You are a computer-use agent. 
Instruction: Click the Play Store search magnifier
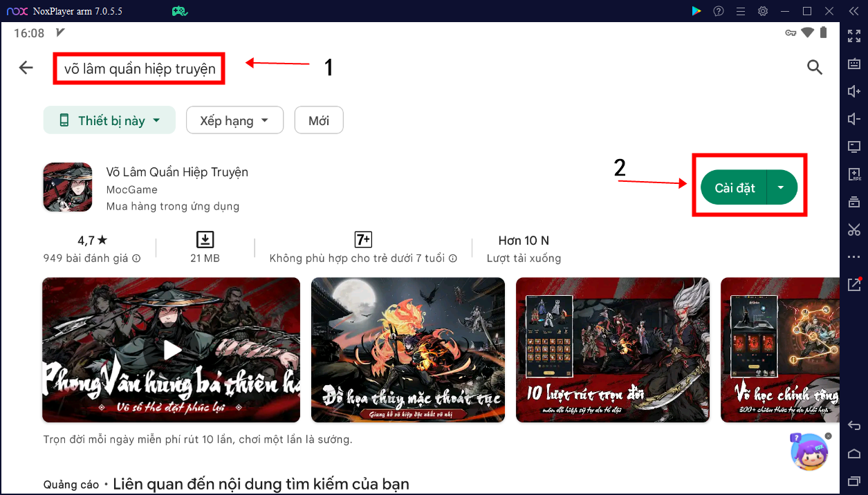(814, 67)
